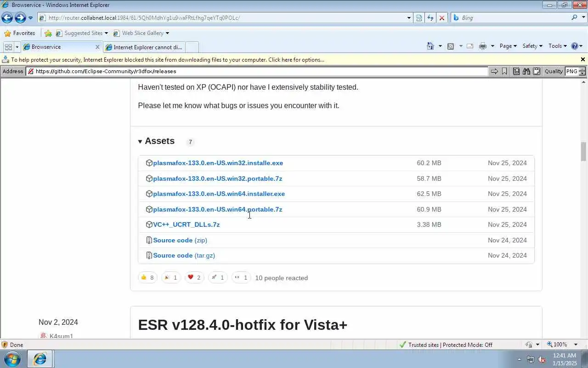This screenshot has height=368, width=588.
Task: Refresh the page with the Refresh icon
Action: [430, 18]
